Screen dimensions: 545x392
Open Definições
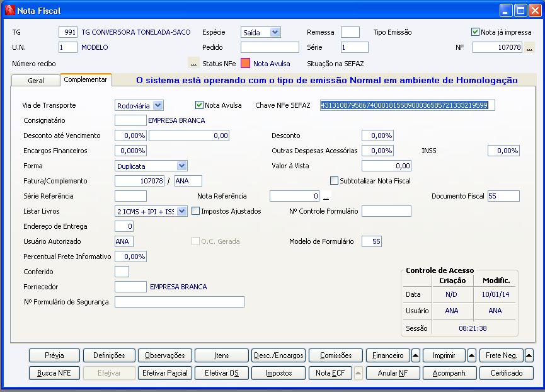[x=109, y=355]
